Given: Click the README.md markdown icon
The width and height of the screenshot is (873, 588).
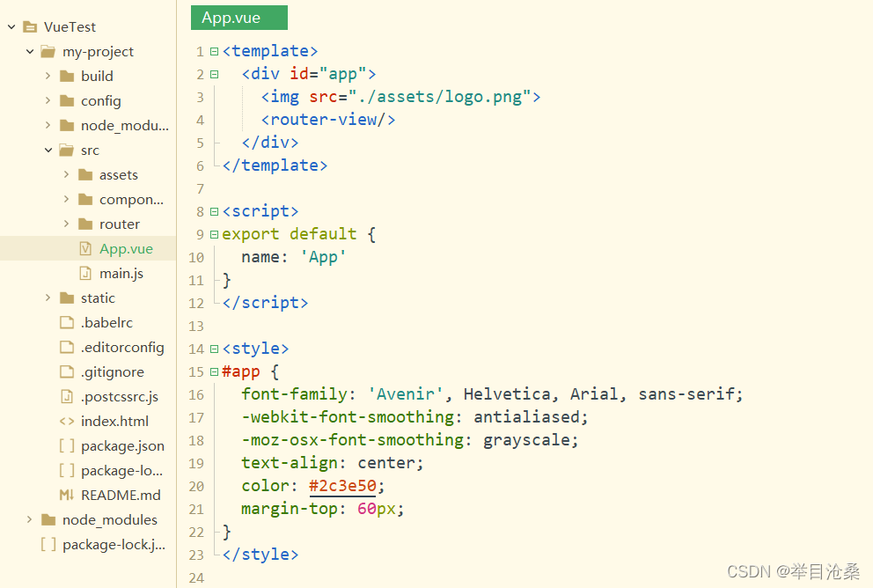Looking at the screenshot, I should (x=67, y=495).
